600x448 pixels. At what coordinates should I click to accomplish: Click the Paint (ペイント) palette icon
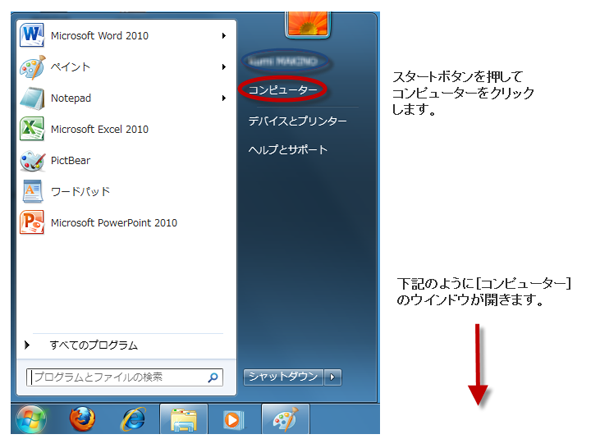pyautogui.click(x=32, y=67)
